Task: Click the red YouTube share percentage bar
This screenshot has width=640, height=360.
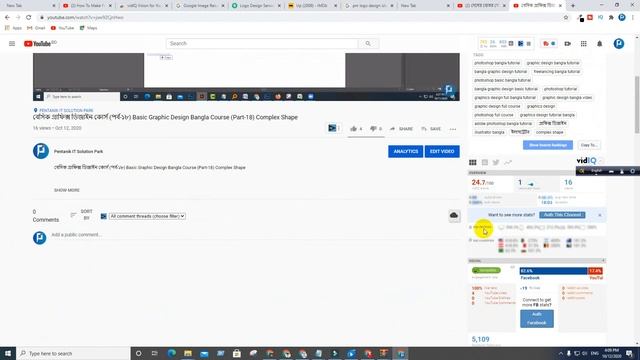Action: (595, 271)
